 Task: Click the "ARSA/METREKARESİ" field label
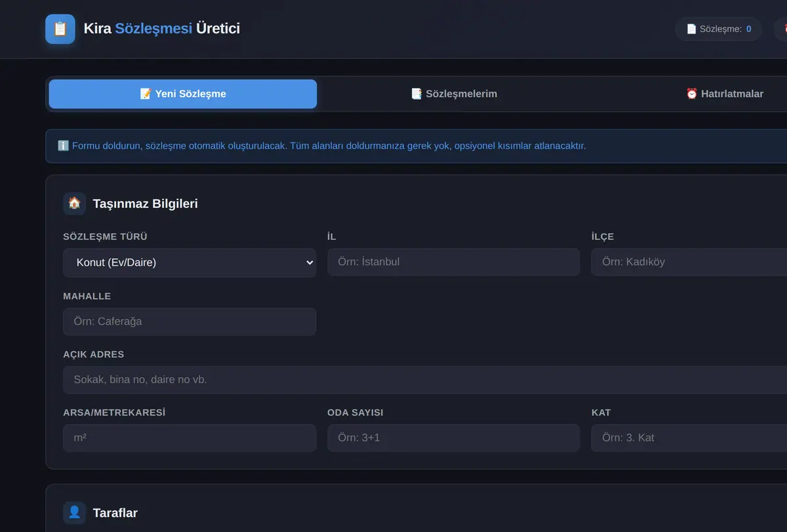click(x=114, y=413)
